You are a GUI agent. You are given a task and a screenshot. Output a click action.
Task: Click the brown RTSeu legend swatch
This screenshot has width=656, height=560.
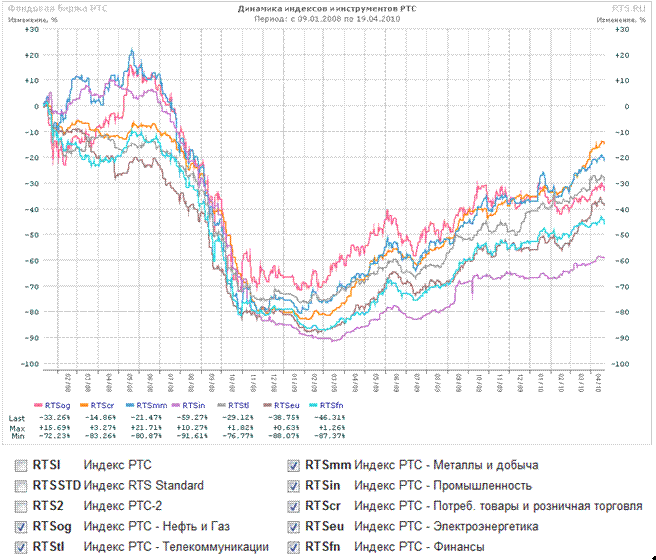[267, 405]
